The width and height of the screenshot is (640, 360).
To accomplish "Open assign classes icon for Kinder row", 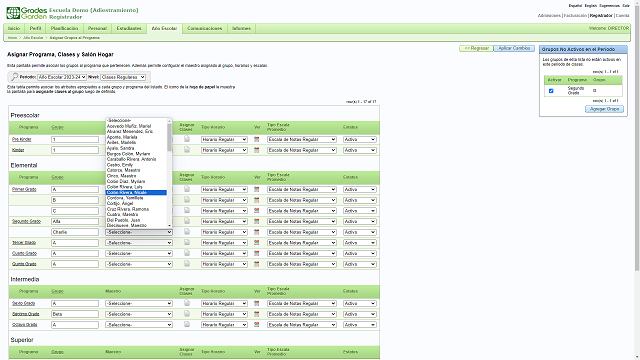I will (x=187, y=150).
